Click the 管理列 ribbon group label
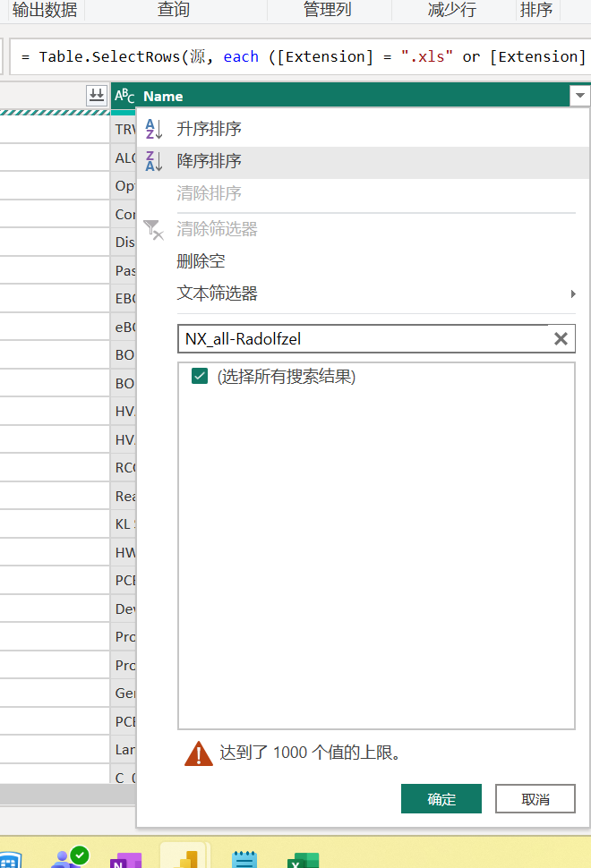 pyautogui.click(x=328, y=10)
